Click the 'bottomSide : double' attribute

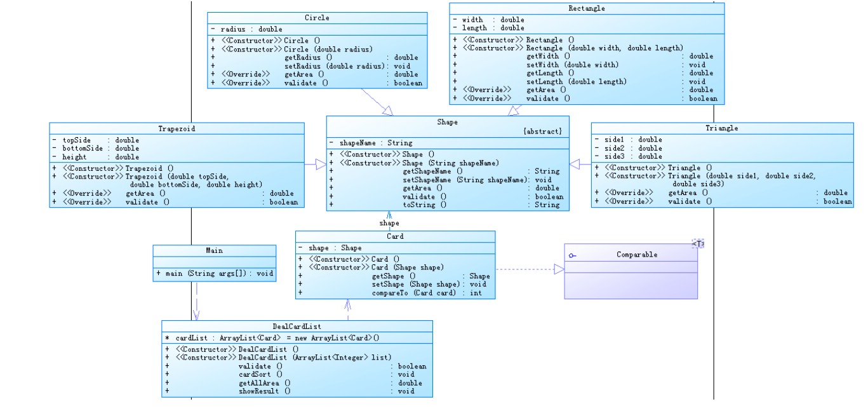point(101,148)
